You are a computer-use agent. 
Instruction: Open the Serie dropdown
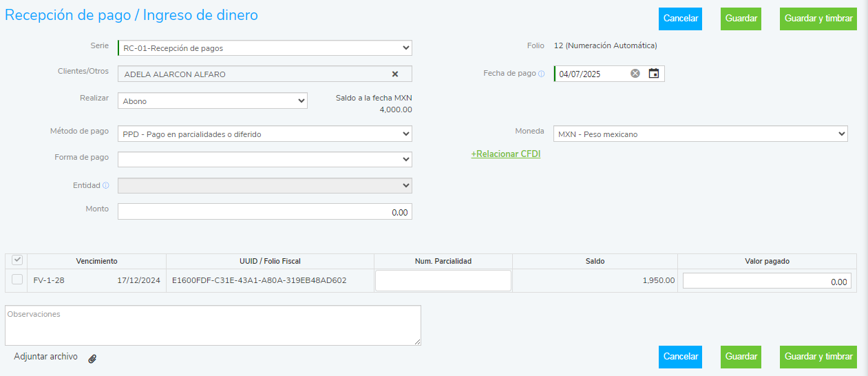[265, 48]
